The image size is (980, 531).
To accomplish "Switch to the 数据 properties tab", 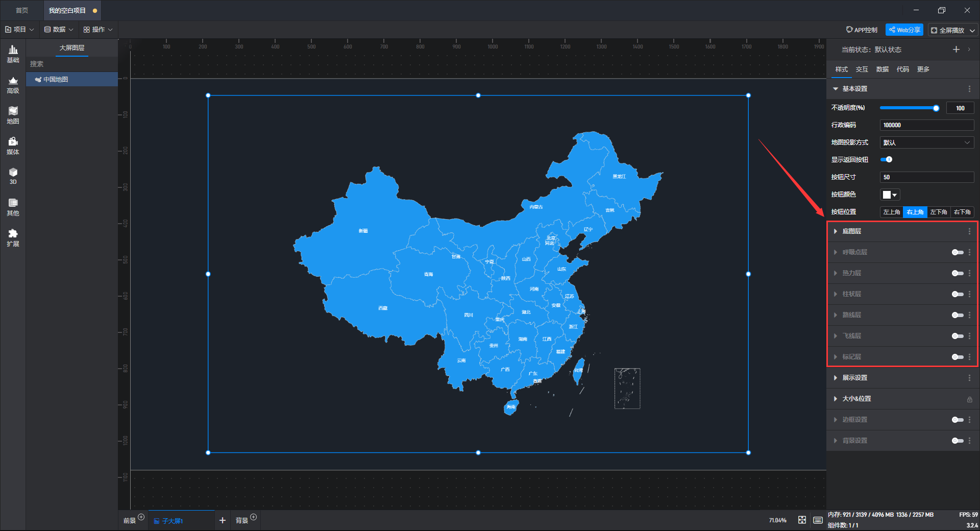I will (882, 69).
